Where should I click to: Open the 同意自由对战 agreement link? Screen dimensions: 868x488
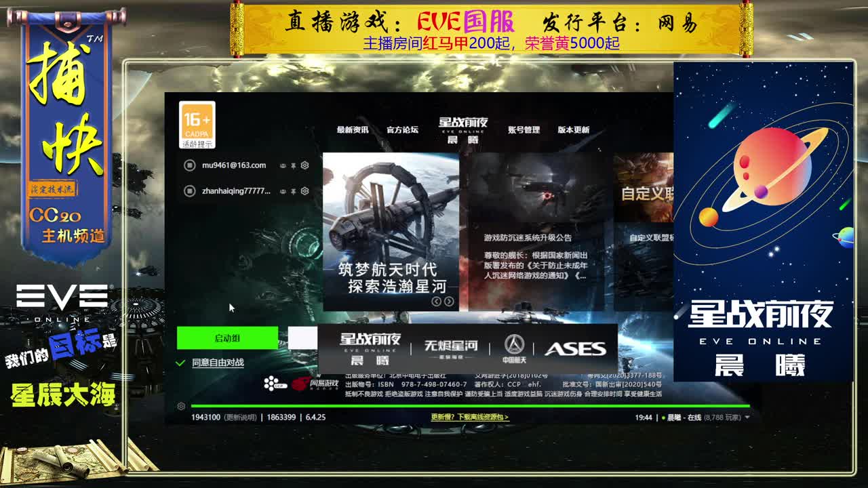218,363
